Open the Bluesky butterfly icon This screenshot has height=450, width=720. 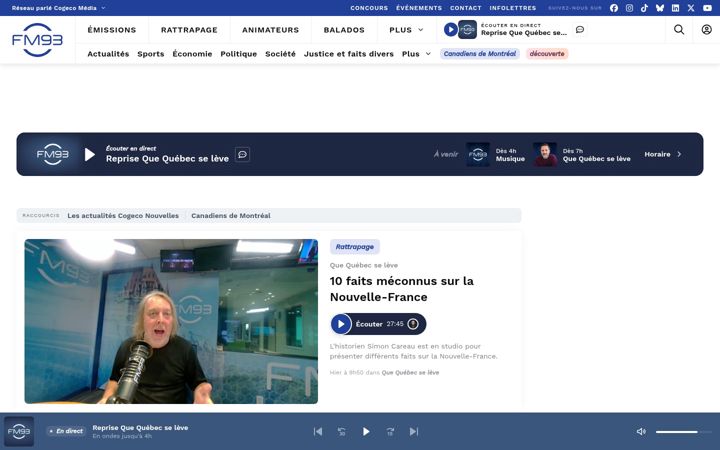click(660, 8)
